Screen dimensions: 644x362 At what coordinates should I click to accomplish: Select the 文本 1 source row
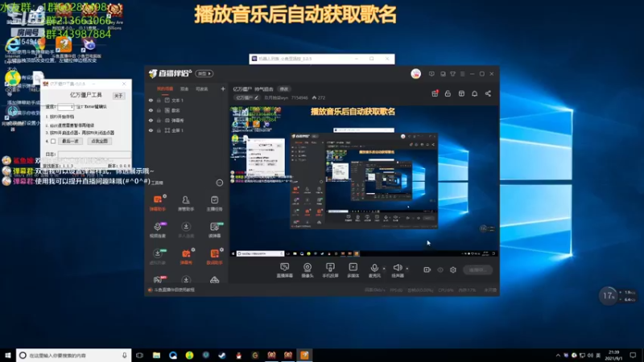click(x=186, y=100)
